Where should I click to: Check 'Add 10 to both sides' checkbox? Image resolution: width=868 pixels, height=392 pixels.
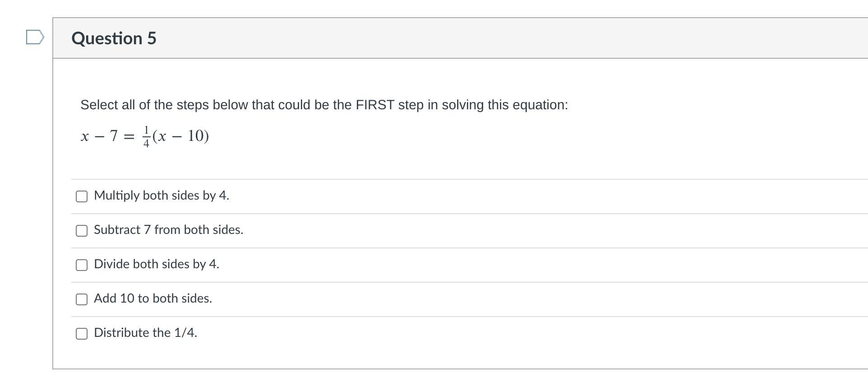coord(82,299)
